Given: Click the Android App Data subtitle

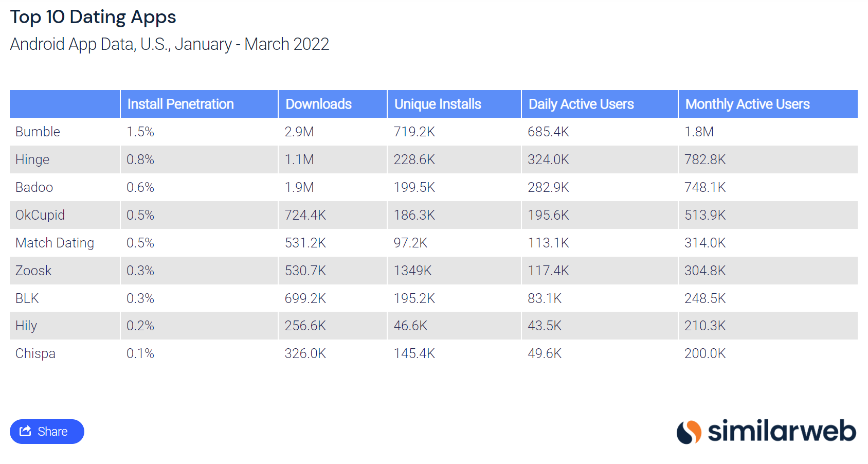Looking at the screenshot, I should [170, 44].
